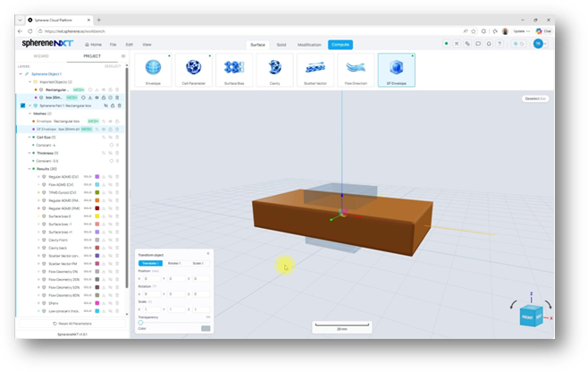Toggle visibility of DF Envelope mesh
Screen dimensions: 588x372
[x=104, y=129]
